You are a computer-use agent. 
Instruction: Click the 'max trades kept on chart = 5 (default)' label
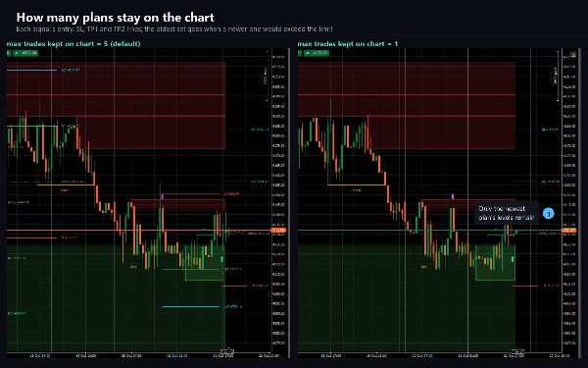click(73, 43)
